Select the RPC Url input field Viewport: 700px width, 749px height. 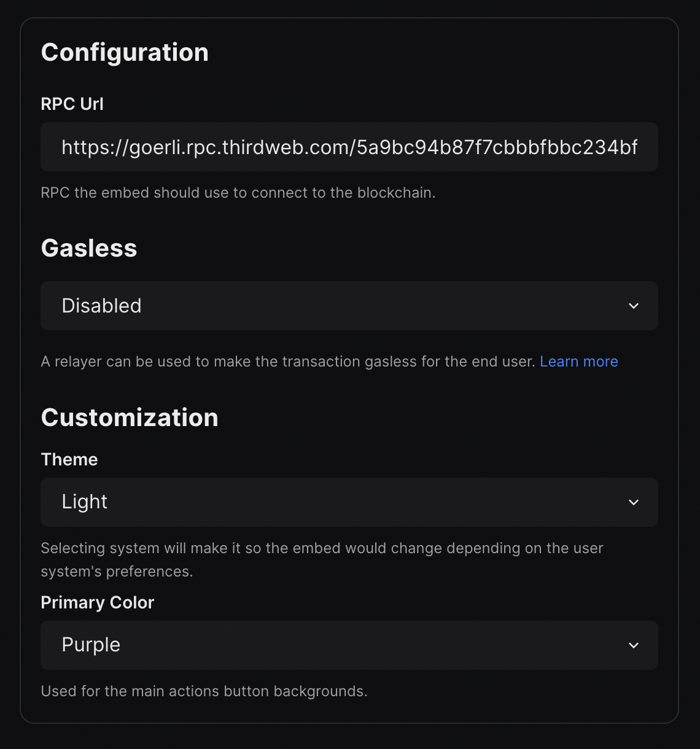tap(349, 147)
